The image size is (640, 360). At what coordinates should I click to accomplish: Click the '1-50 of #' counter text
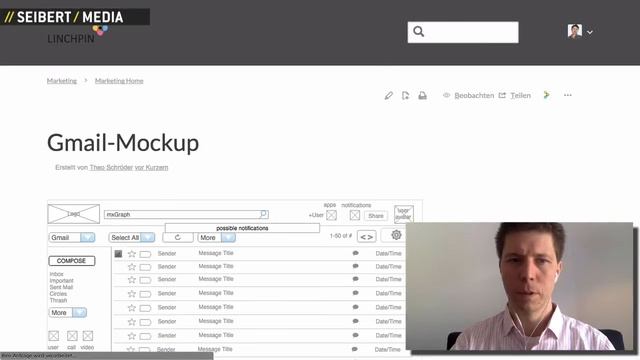pyautogui.click(x=341, y=236)
